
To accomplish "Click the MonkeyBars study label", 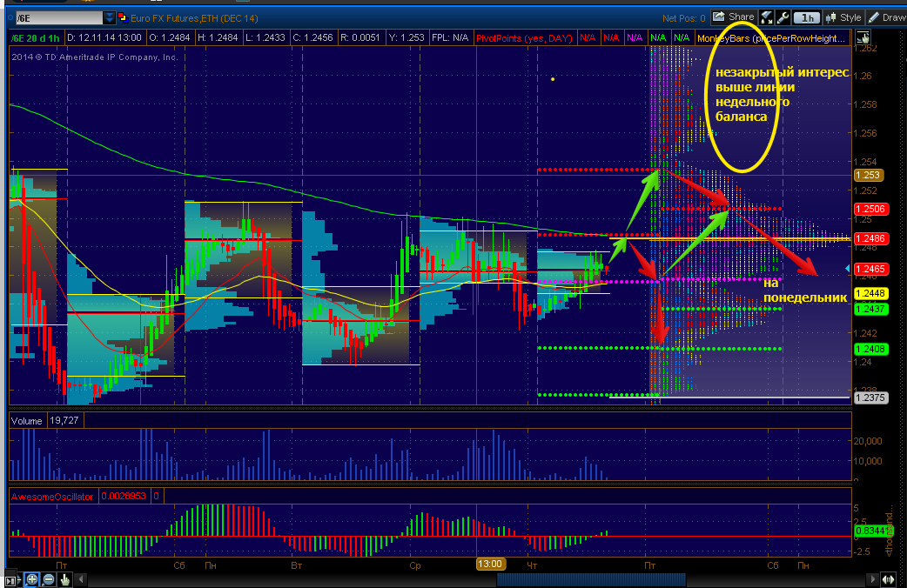I will click(771, 38).
